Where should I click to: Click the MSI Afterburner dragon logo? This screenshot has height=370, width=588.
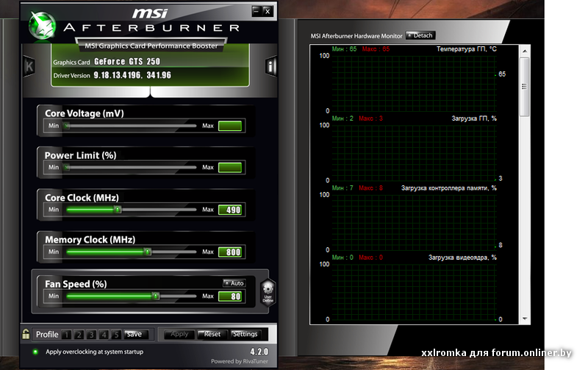pos(42,26)
